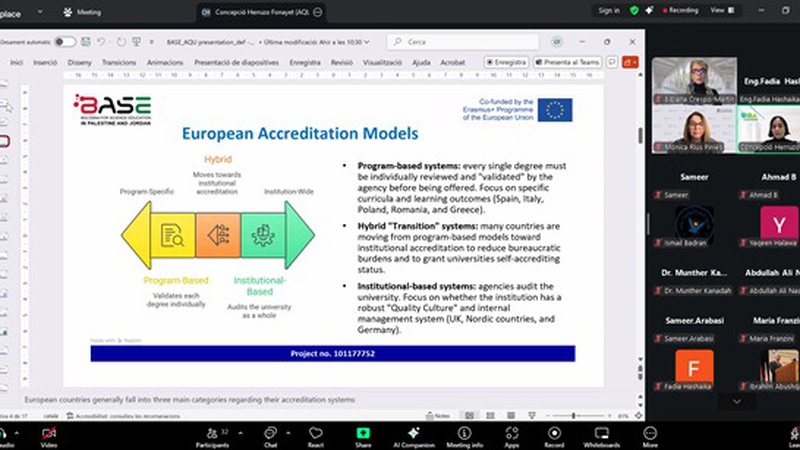The height and width of the screenshot is (450, 800).
Task: Open the Transicions ribbon tab
Action: pyautogui.click(x=119, y=62)
